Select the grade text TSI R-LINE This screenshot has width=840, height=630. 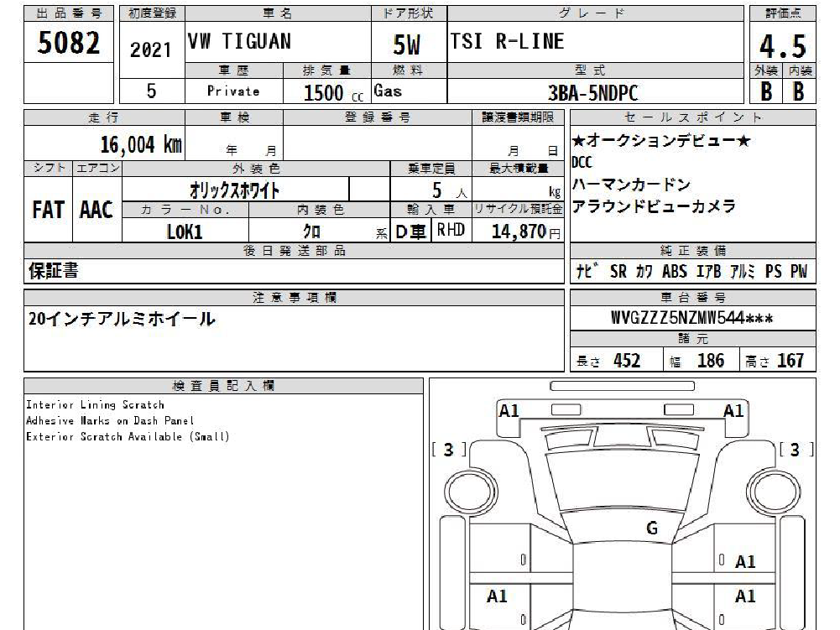[x=508, y=41]
